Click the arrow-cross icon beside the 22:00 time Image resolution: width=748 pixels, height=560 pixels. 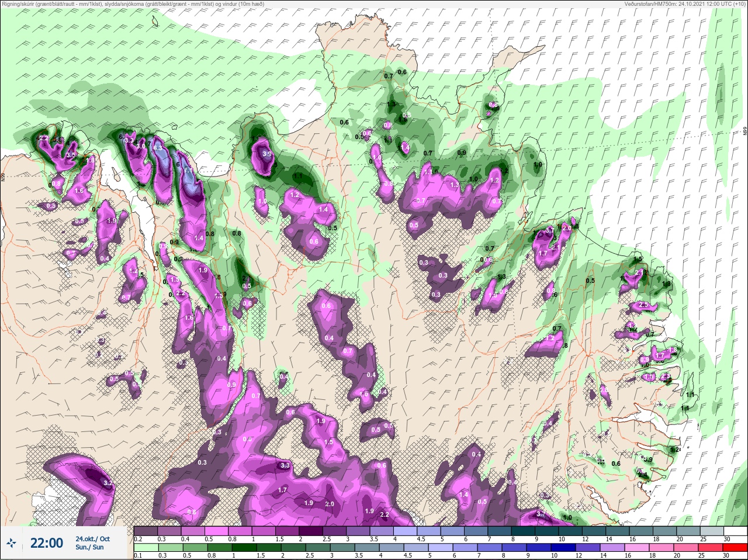[12, 544]
